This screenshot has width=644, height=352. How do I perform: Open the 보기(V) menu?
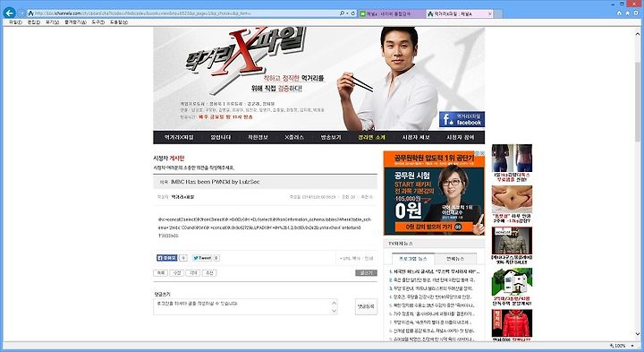coord(52,22)
